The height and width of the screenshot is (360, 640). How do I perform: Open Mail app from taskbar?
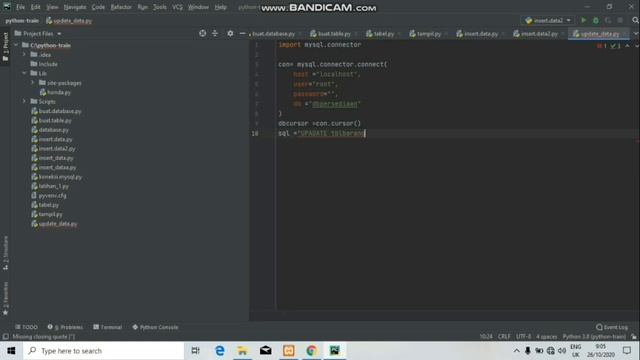(x=266, y=351)
